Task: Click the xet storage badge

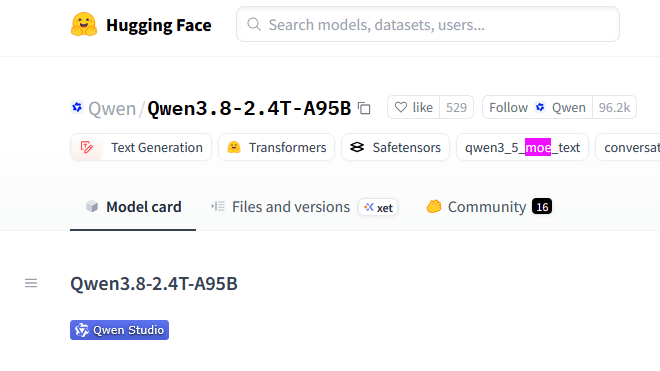Action: click(378, 207)
